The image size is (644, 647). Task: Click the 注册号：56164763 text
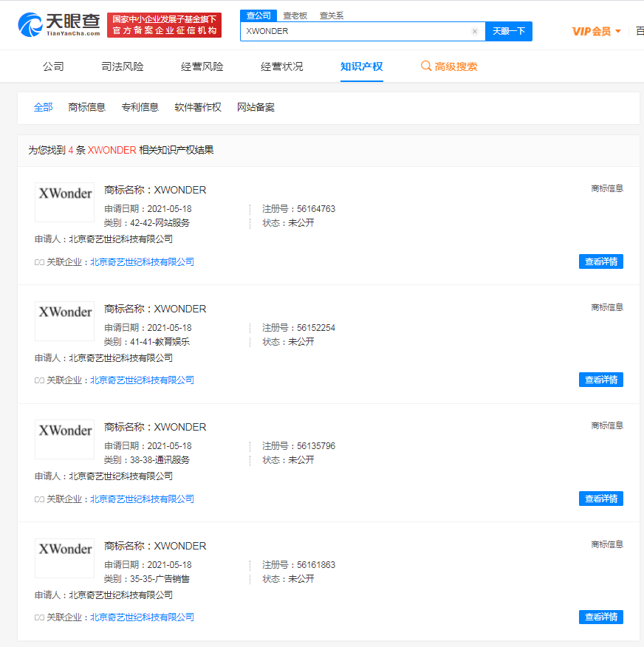[298, 209]
